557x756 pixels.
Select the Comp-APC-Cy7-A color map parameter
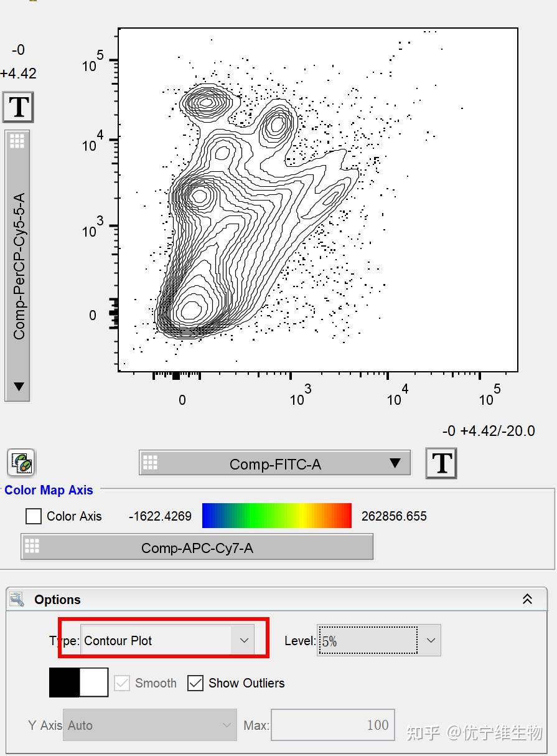click(x=197, y=547)
